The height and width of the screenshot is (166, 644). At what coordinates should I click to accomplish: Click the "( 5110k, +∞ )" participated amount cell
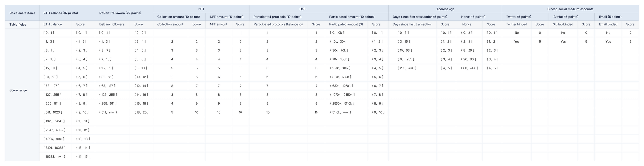(x=340, y=112)
